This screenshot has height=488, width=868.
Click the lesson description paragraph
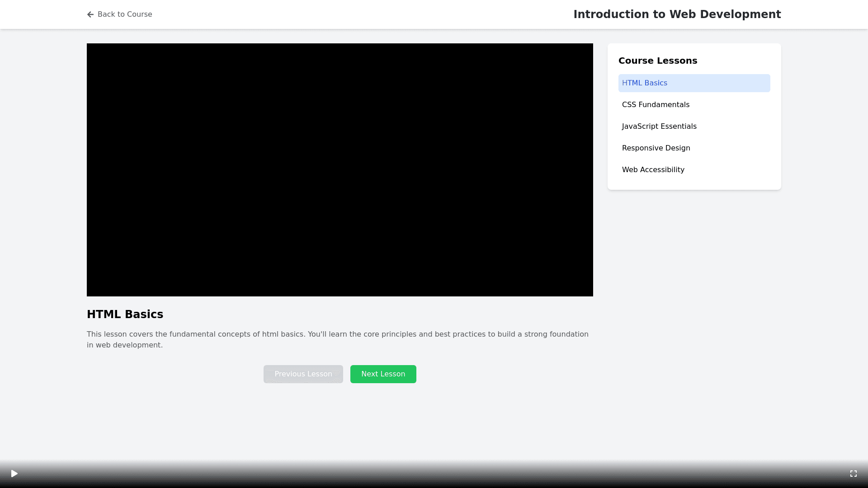337,339
